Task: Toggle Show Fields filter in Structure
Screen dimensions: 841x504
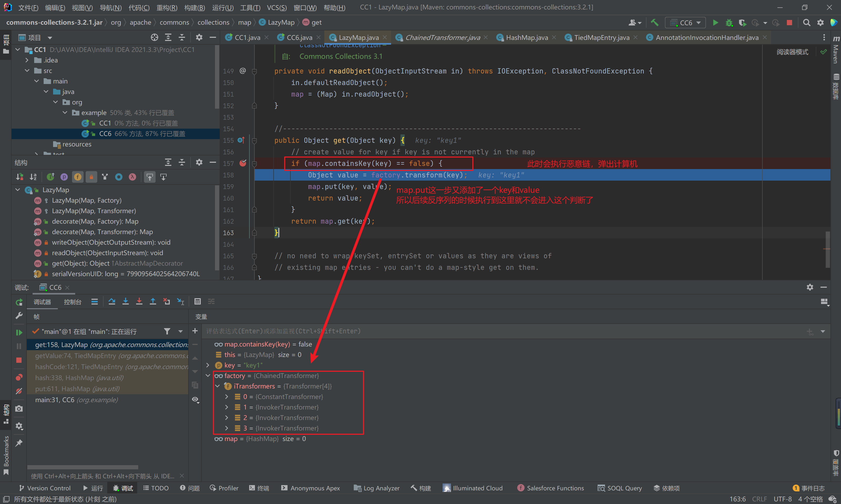Action: point(78,177)
